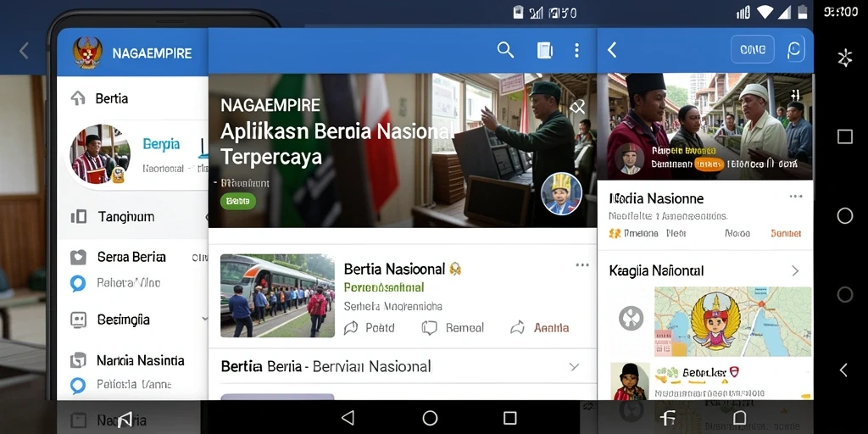Open the Tangivum sidebar item

coord(133,216)
